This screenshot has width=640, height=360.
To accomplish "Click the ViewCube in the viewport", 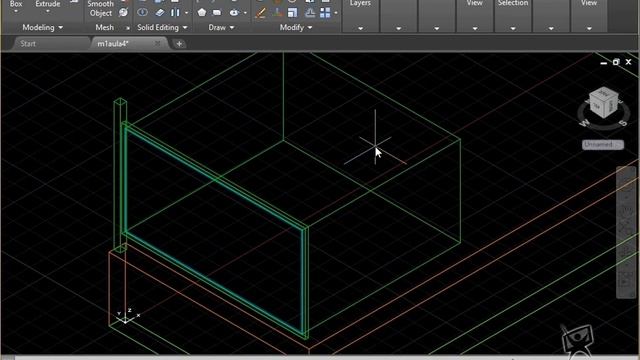I will click(604, 103).
